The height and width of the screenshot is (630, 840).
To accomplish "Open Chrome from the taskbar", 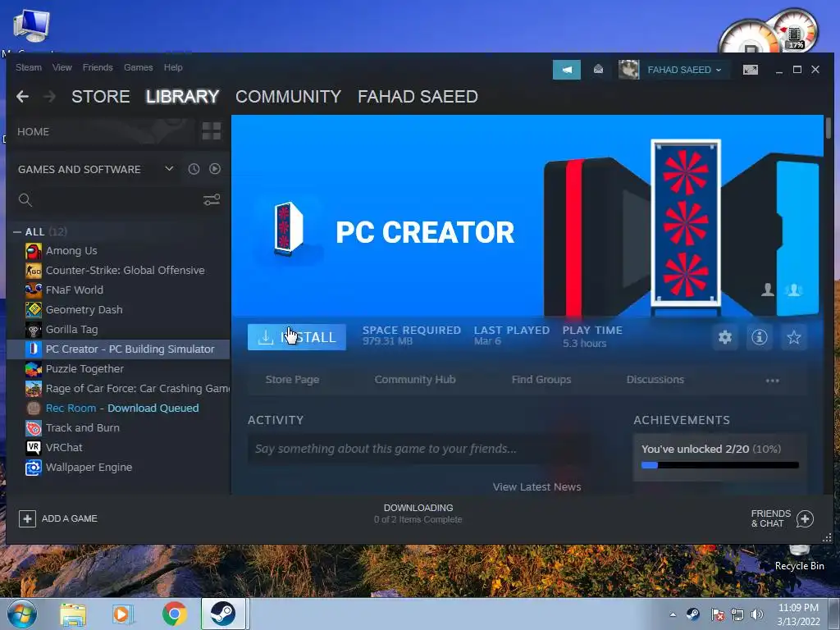I will (175, 614).
